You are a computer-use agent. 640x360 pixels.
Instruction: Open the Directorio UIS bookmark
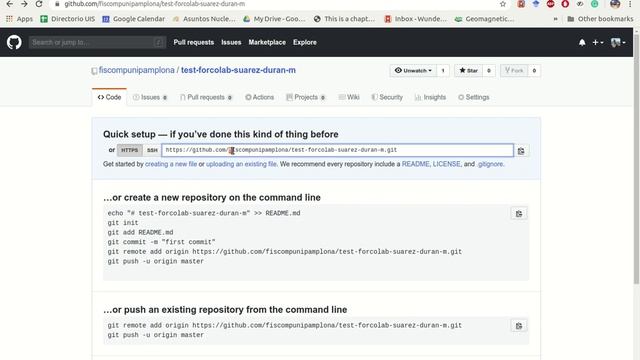(68, 19)
